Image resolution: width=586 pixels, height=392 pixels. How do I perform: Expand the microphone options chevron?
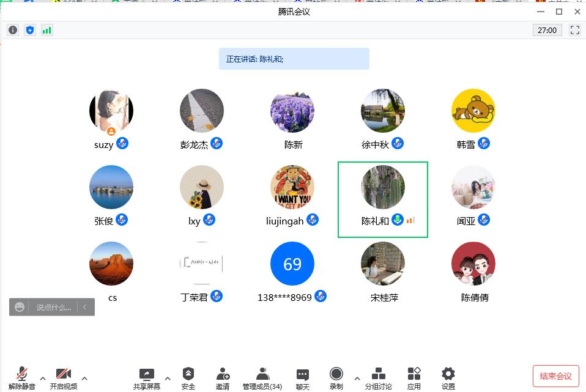[42, 377]
